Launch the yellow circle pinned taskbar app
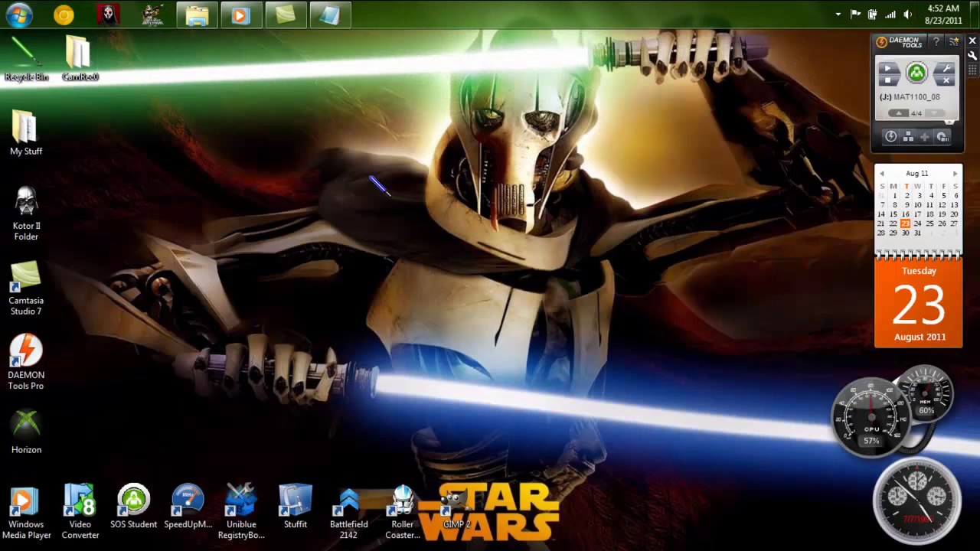980x551 pixels. [x=64, y=15]
